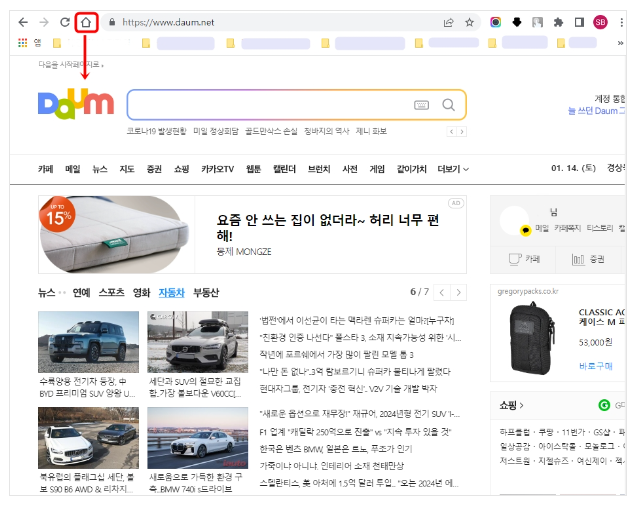Show previous trending keywords arrow
The width and height of the screenshot is (635, 505).
[x=452, y=132]
